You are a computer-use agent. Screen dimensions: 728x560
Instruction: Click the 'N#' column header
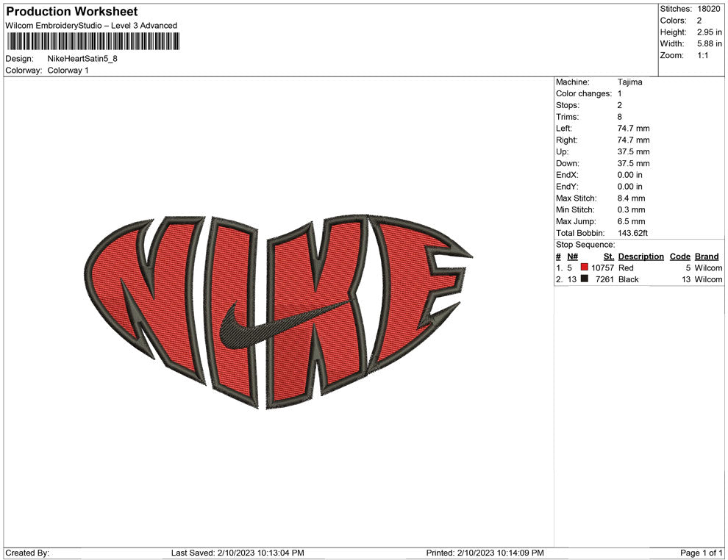[572, 256]
